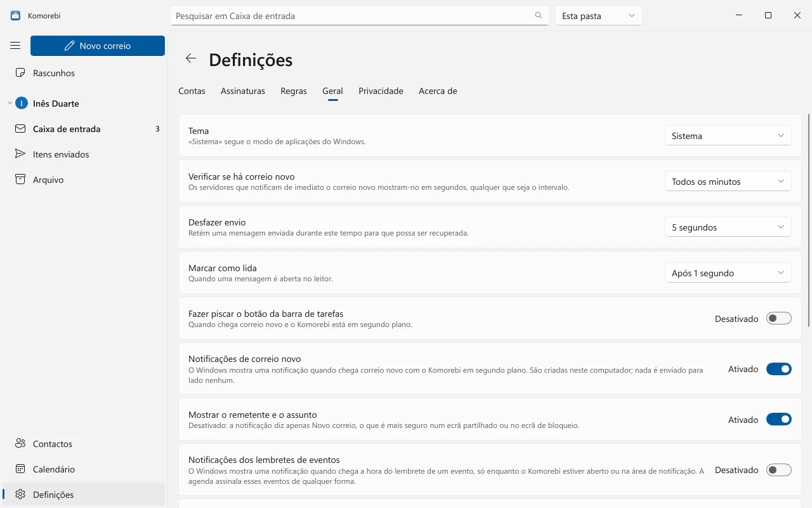
Task: Click the Arquivo archive box icon
Action: (20, 180)
